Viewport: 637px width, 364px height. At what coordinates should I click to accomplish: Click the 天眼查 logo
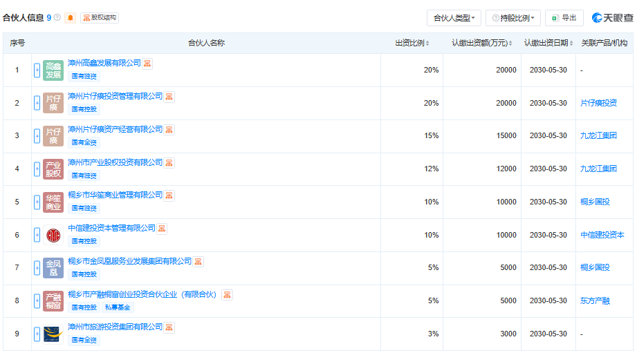611,18
